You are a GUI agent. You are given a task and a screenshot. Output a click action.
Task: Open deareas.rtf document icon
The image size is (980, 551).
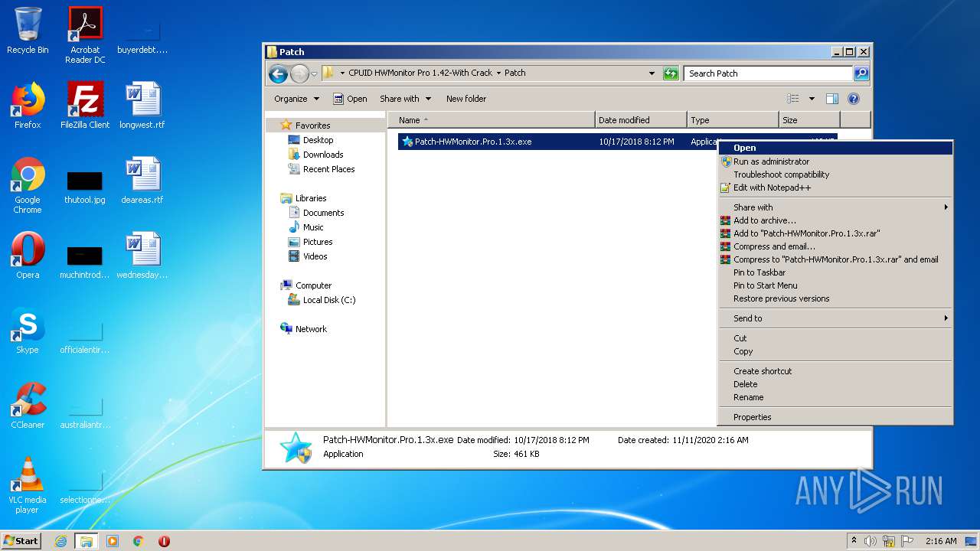pos(142,181)
